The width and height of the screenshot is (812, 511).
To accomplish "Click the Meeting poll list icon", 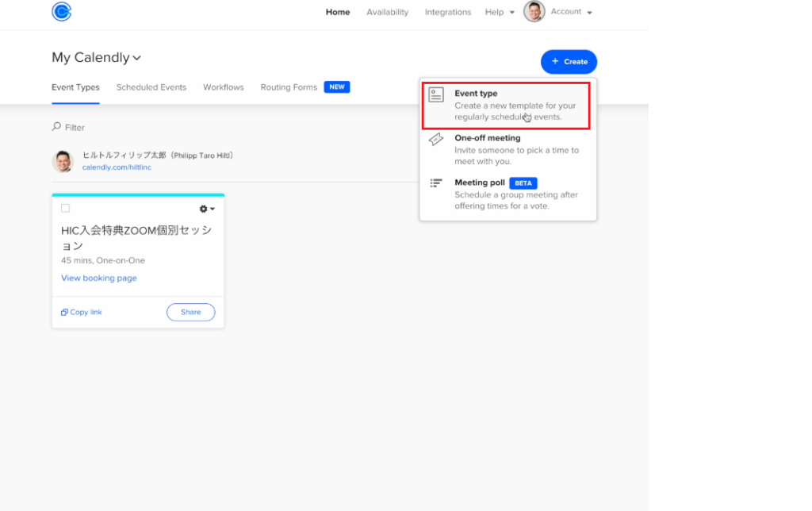I will pyautogui.click(x=436, y=183).
